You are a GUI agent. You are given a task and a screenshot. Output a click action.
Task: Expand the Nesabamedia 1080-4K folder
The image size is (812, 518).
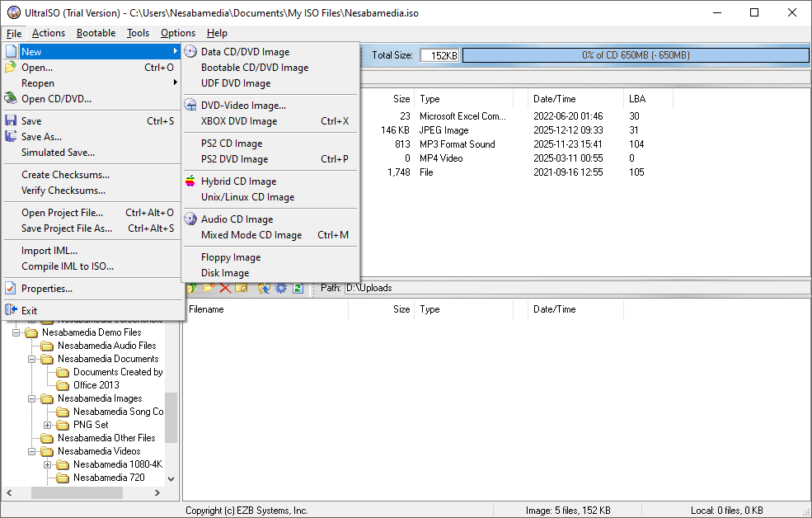(48, 464)
